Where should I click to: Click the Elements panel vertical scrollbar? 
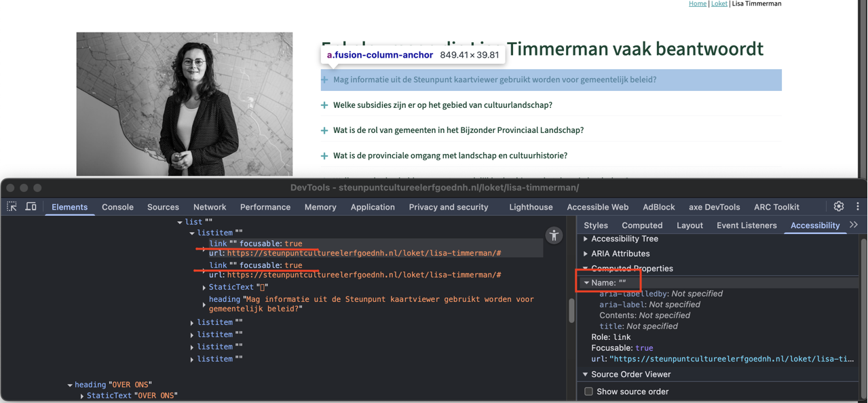(x=571, y=311)
